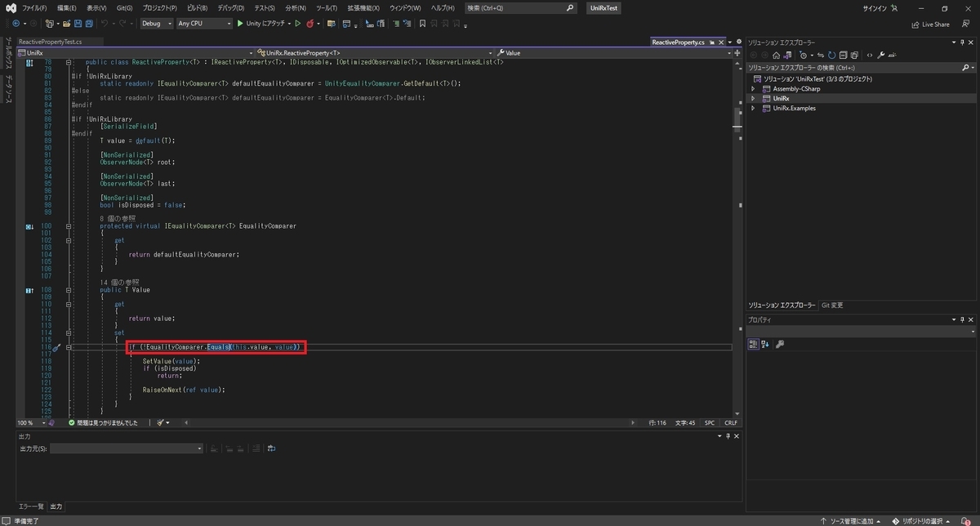The image size is (980, 526).
Task: Expand the Assembly-CSharp project node
Action: [754, 88]
